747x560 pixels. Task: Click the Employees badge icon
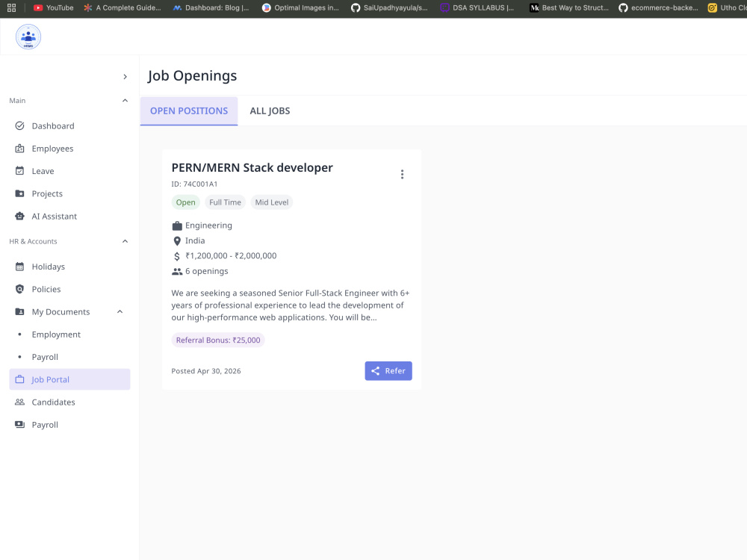pos(19,149)
